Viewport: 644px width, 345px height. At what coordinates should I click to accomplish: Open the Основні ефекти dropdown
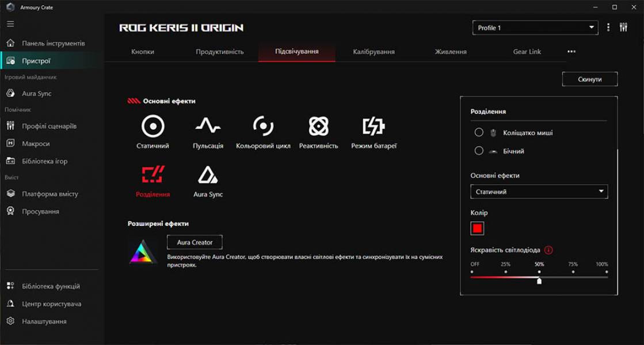pyautogui.click(x=539, y=191)
